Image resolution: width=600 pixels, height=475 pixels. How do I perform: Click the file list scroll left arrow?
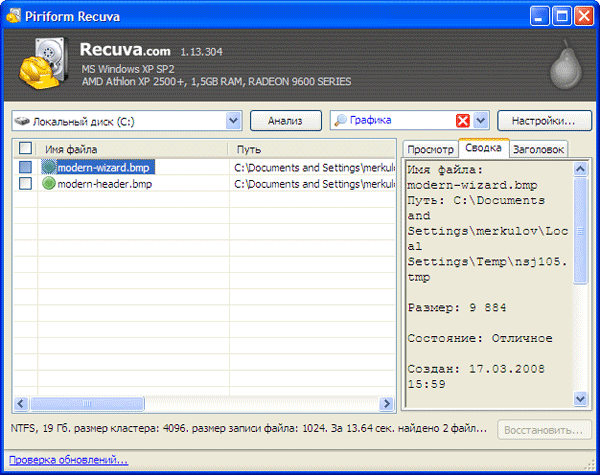(21, 404)
